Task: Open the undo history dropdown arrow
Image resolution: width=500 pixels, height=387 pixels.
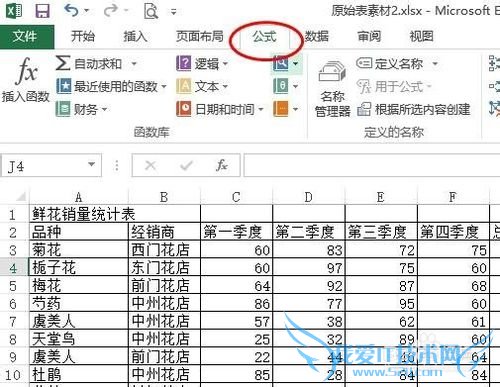Action: point(87,11)
